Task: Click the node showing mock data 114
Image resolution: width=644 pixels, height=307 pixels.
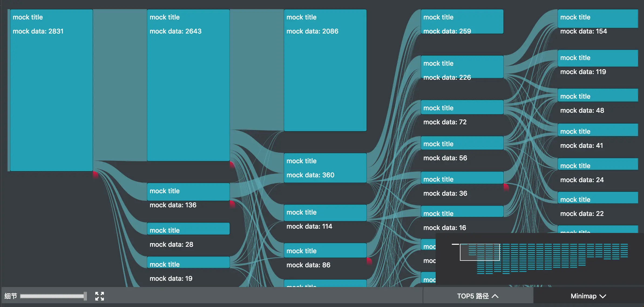Action: tap(325, 213)
